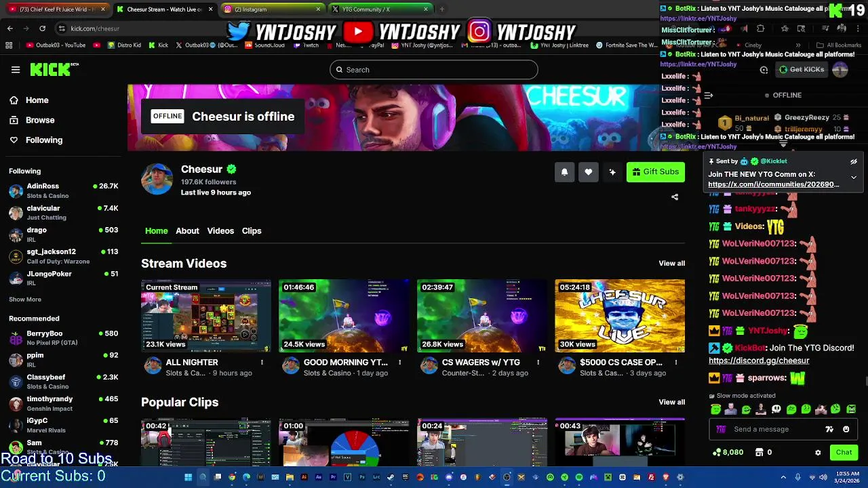Hide the pinned Kicklet message
The image size is (868, 488).
854,162
